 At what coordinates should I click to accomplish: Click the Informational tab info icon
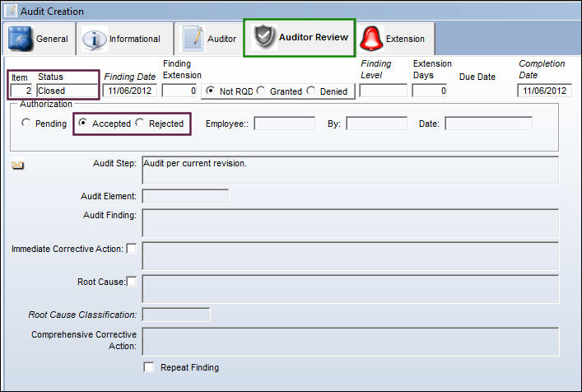coord(95,39)
